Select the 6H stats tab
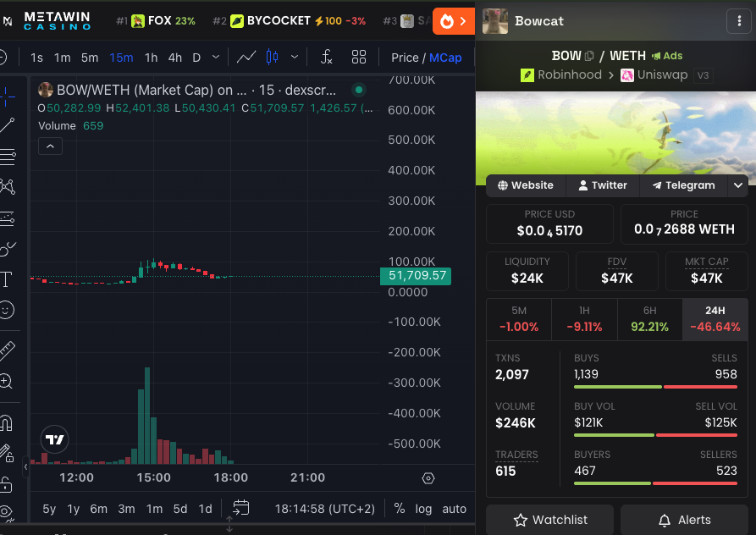This screenshot has width=756, height=535. pos(650,319)
